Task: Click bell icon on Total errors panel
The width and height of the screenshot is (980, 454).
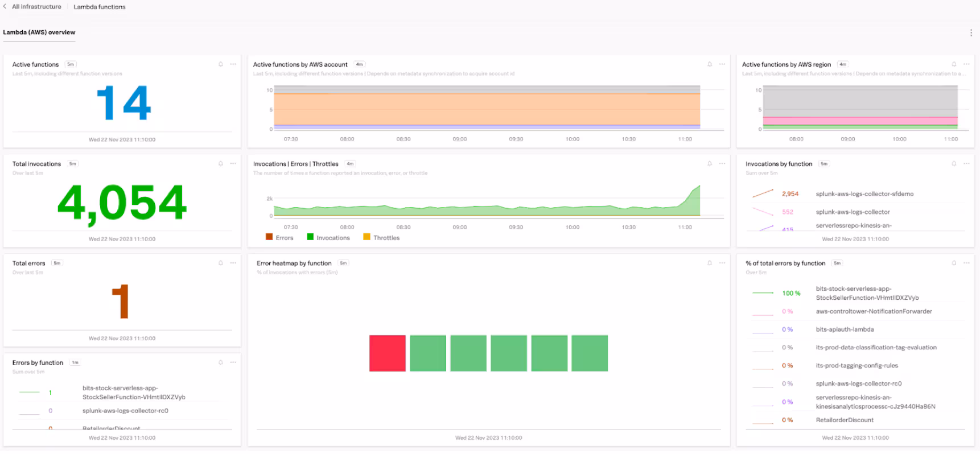Action: 221,263
